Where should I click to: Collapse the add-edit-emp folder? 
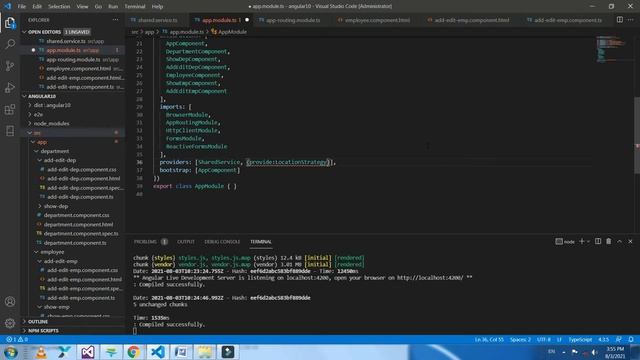click(60, 261)
